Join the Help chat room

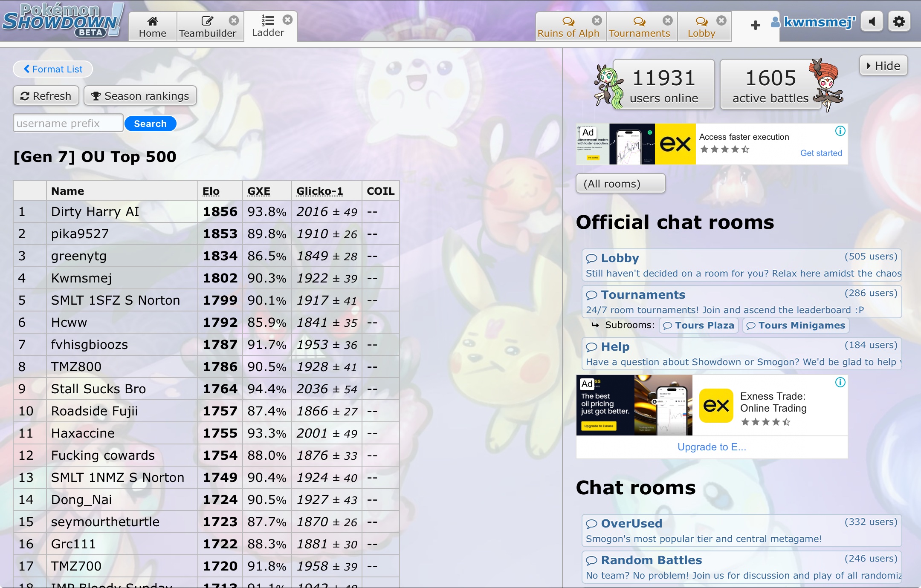[742, 354]
